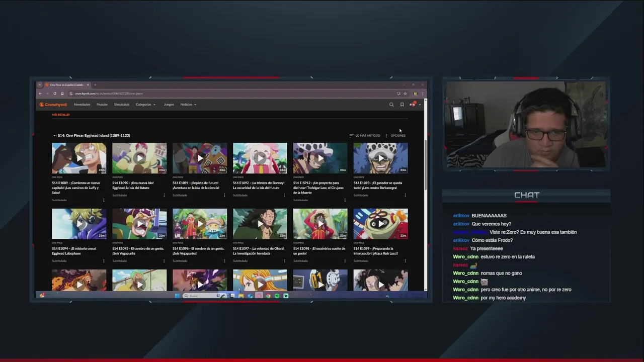Open File Explorer from the taskbar
The width and height of the screenshot is (644, 362).
click(241, 296)
